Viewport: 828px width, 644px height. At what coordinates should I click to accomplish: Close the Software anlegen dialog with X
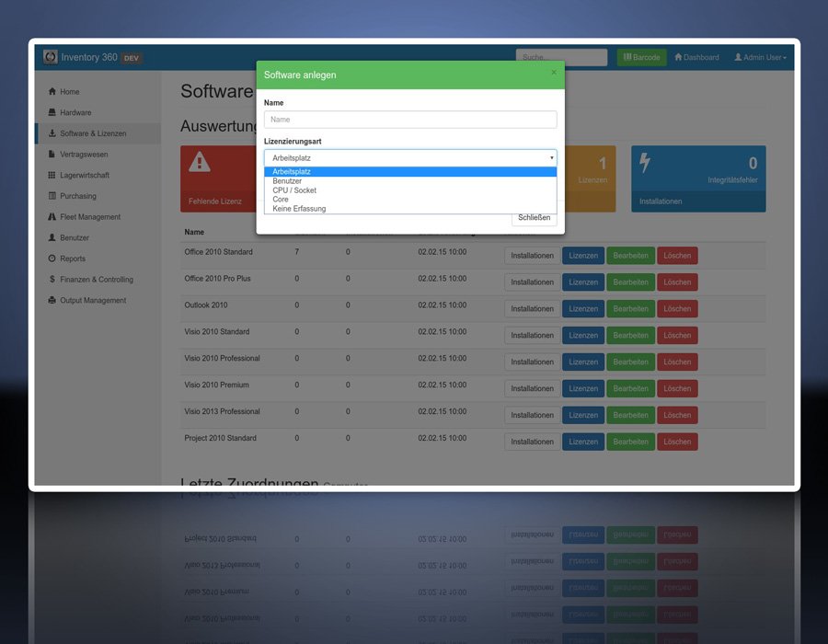tap(554, 73)
